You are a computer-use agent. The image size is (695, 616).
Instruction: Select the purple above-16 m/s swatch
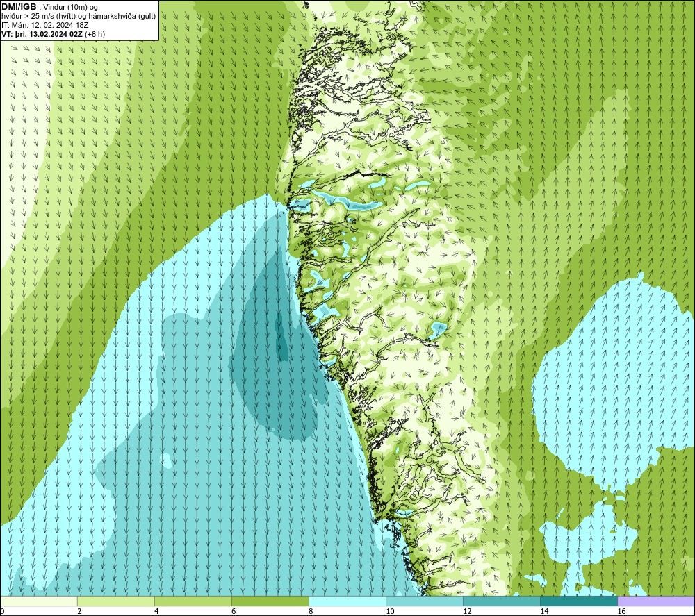click(x=656, y=601)
